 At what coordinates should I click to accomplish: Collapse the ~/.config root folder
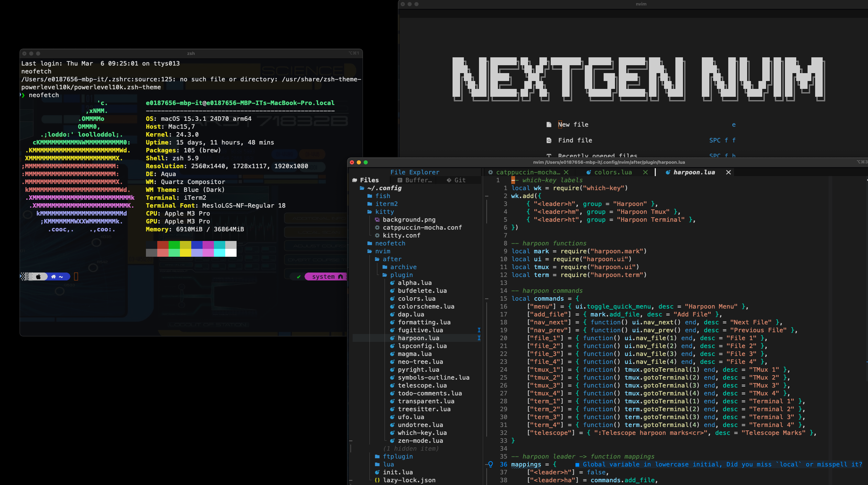(x=380, y=188)
